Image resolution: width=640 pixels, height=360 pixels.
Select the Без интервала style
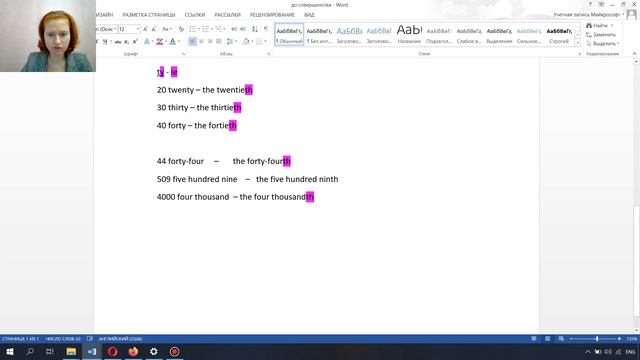(x=319, y=35)
